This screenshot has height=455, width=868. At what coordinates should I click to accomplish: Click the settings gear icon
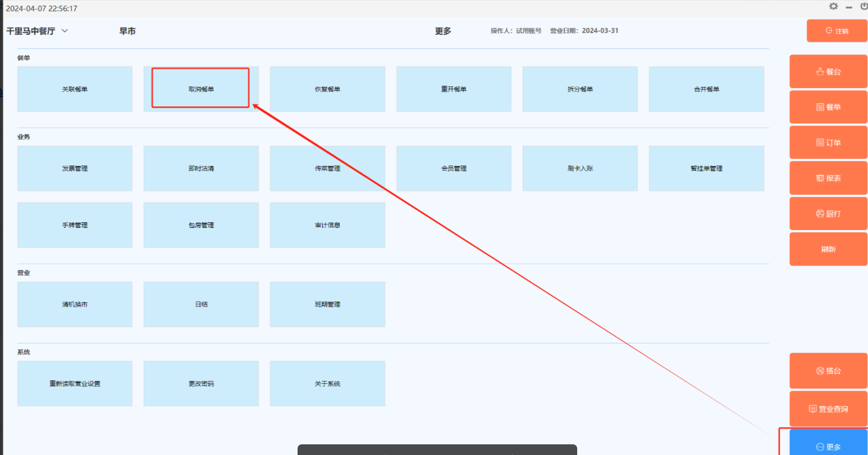click(x=833, y=6)
